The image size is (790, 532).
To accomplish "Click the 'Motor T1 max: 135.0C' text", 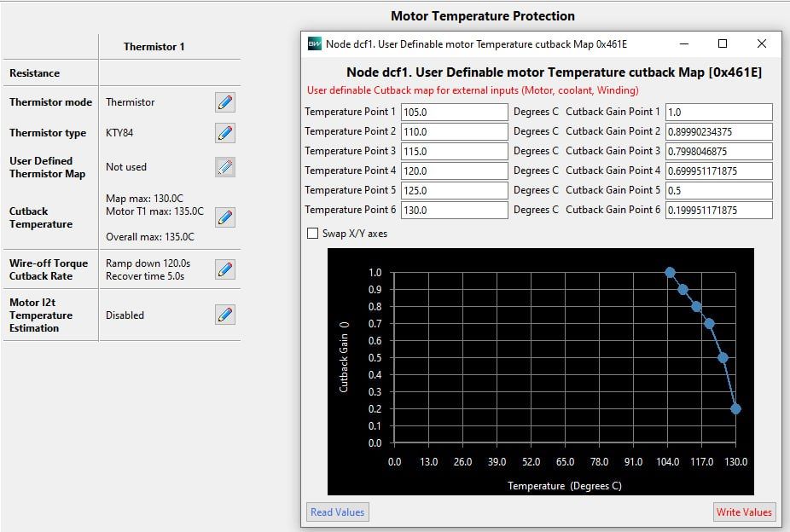I will pyautogui.click(x=154, y=211).
